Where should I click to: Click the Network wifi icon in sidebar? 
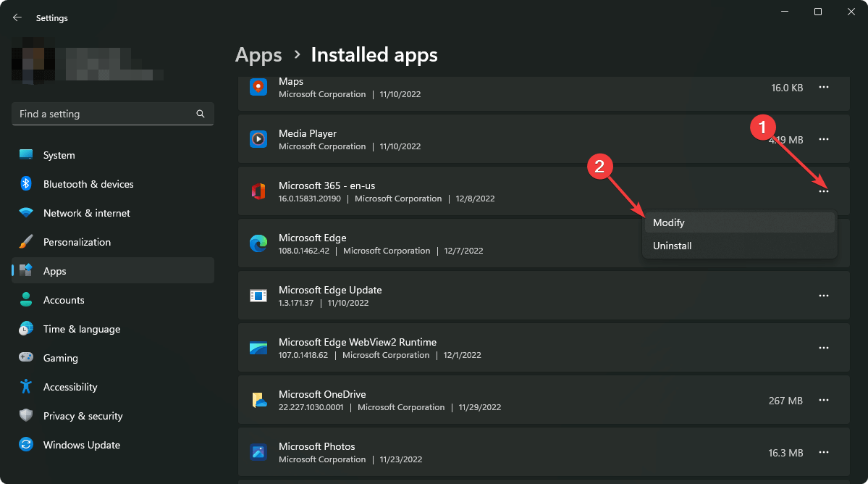tap(26, 212)
